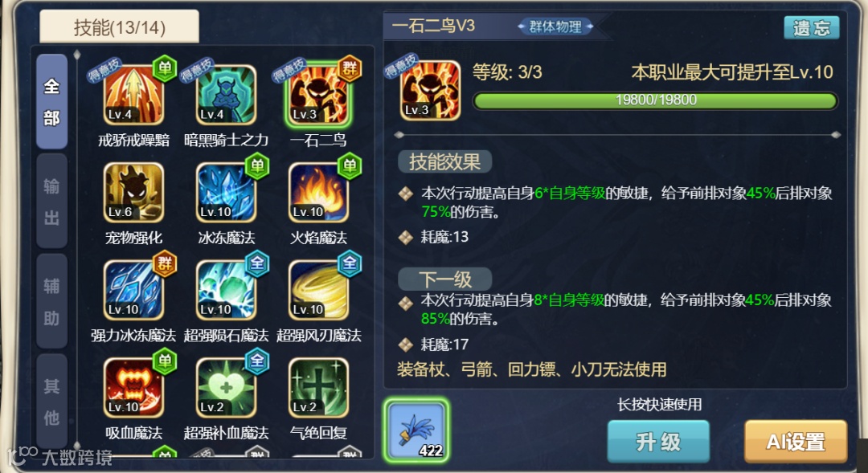Open the AI设置 button

pyautogui.click(x=796, y=442)
